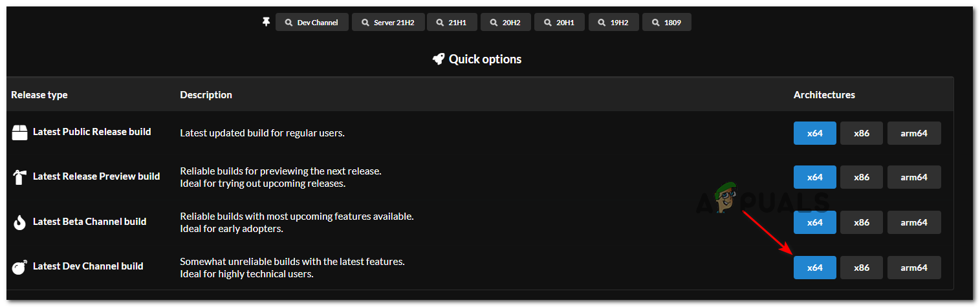The image size is (980, 307).
Task: Click the extinguisher icon for Release Preview build
Action: (20, 177)
